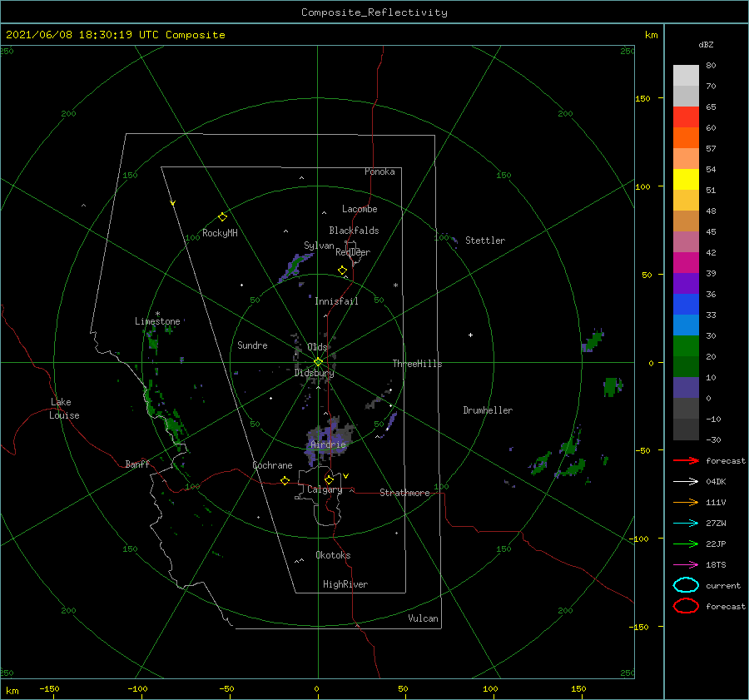The image size is (749, 700).
Task: Click the purple echo over Airdrie
Action: tap(328, 439)
